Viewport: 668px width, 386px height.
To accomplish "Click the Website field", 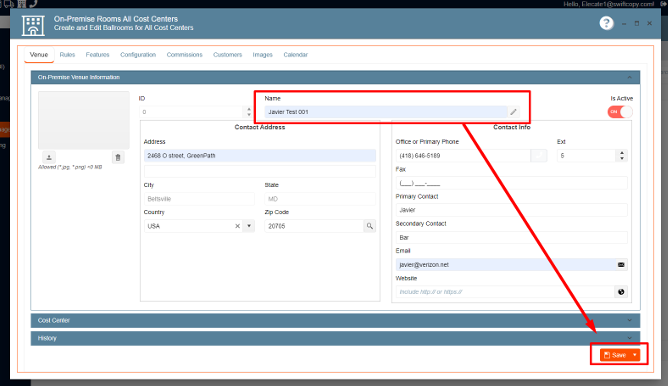I will tap(506, 292).
